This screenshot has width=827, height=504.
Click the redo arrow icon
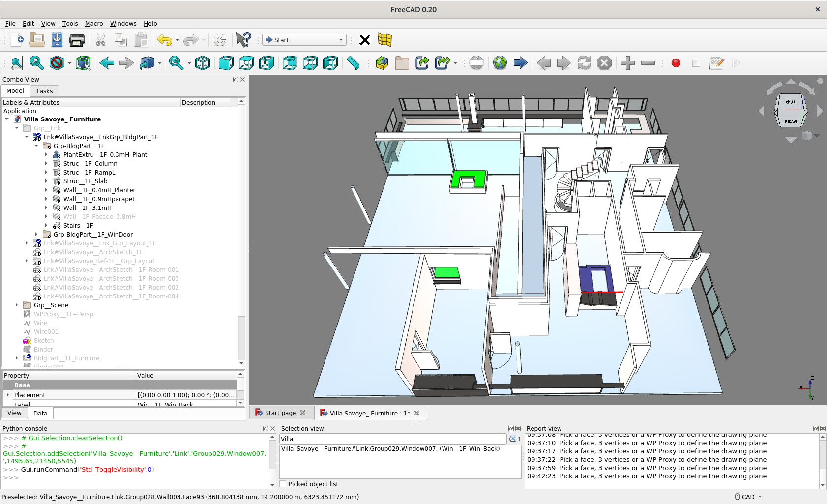(191, 40)
